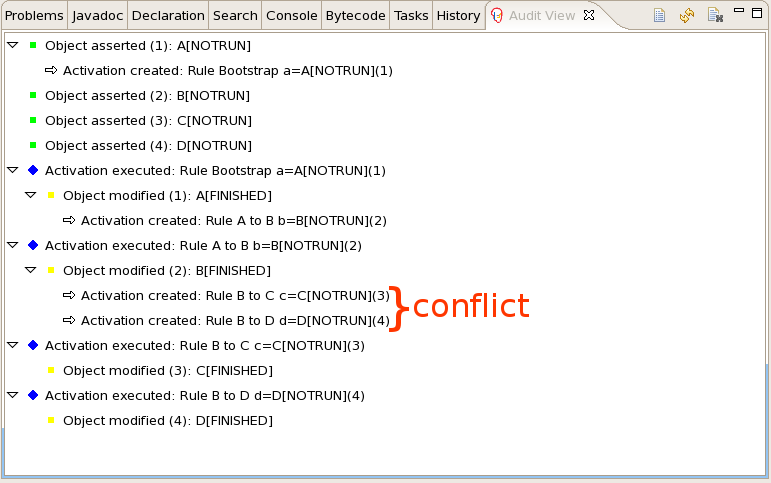This screenshot has height=483, width=771.
Task: Open the Search tab
Action: pyautogui.click(x=235, y=16)
